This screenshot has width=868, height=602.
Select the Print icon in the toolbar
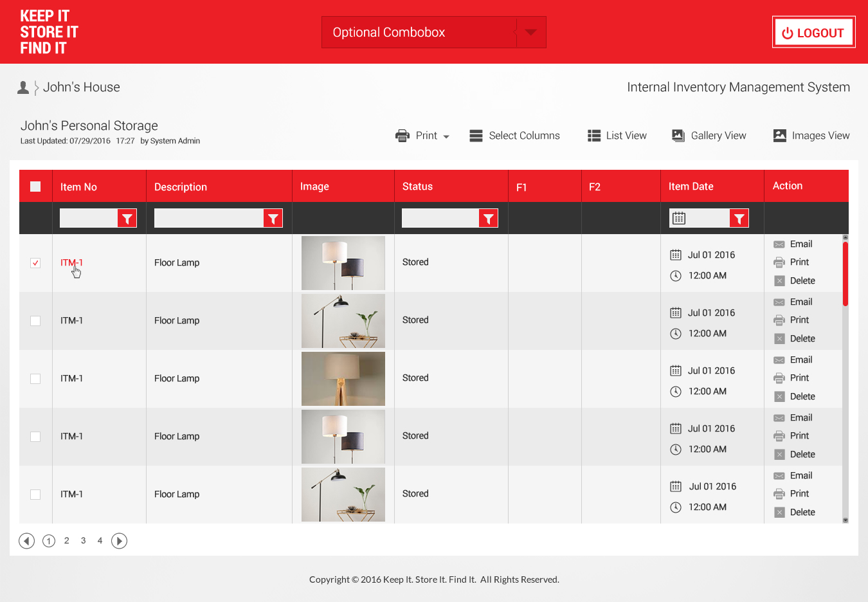(402, 136)
